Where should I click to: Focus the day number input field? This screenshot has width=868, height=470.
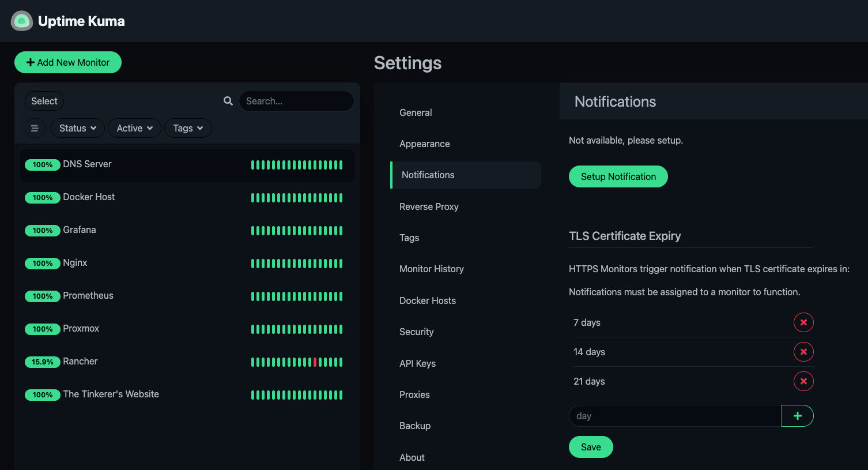point(674,416)
